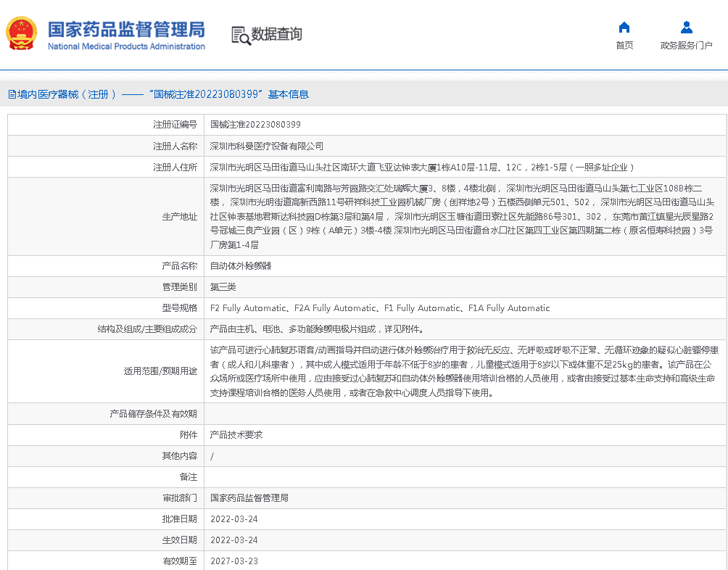Image resolution: width=728 pixels, height=570 pixels.
Task: Click the 产品技术要求 attachment entry
Action: [x=236, y=435]
